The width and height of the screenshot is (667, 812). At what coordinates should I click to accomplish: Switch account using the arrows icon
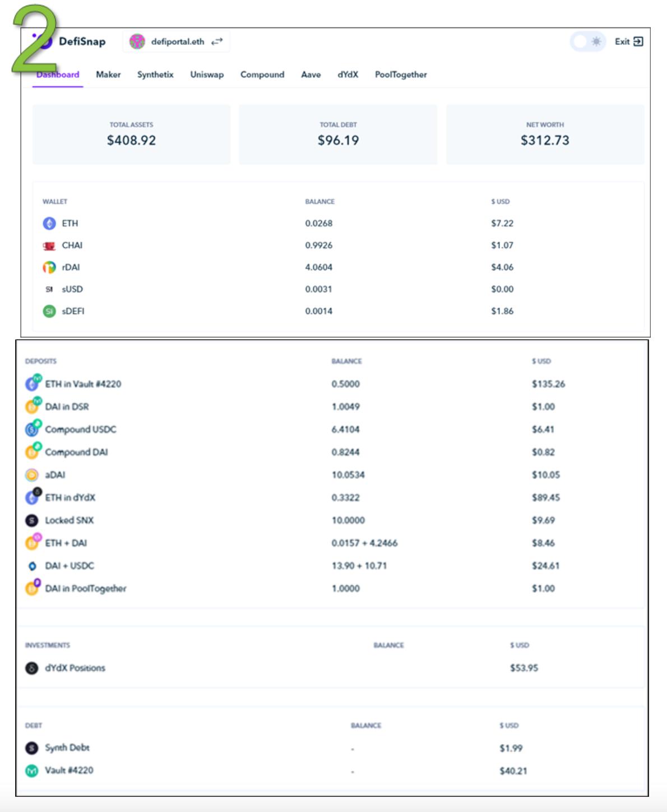pos(217,41)
